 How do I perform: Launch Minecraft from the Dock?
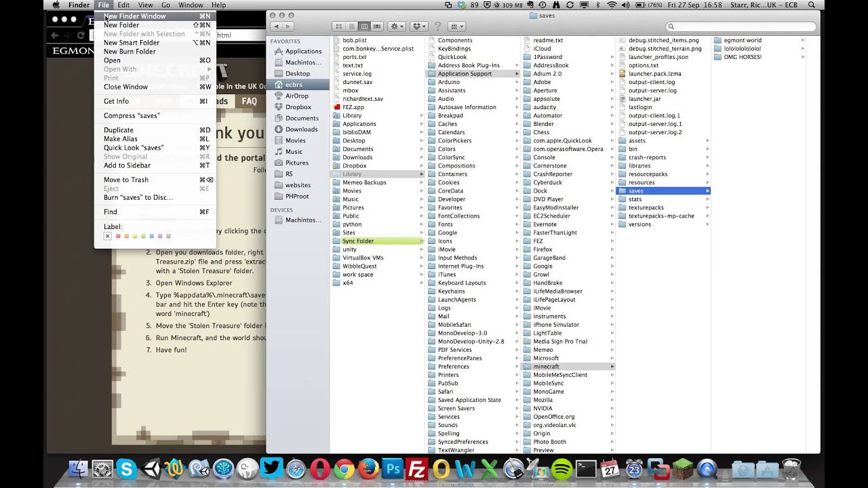683,469
